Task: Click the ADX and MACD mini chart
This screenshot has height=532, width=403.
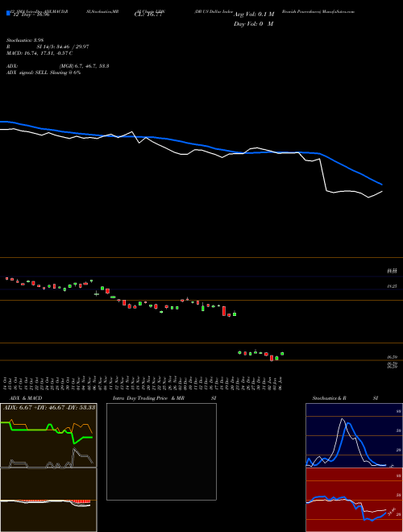Action: pos(48,468)
